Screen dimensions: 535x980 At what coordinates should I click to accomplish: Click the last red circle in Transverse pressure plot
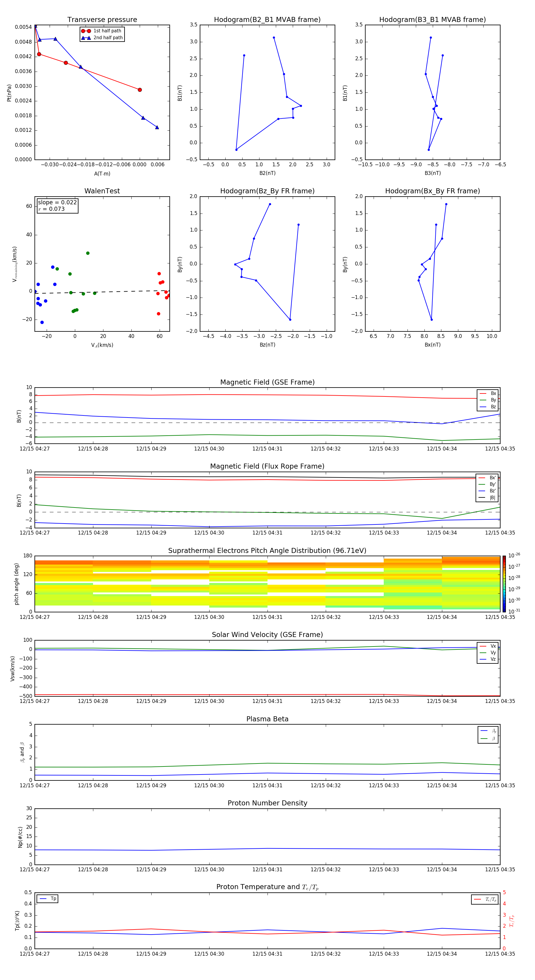[140, 90]
